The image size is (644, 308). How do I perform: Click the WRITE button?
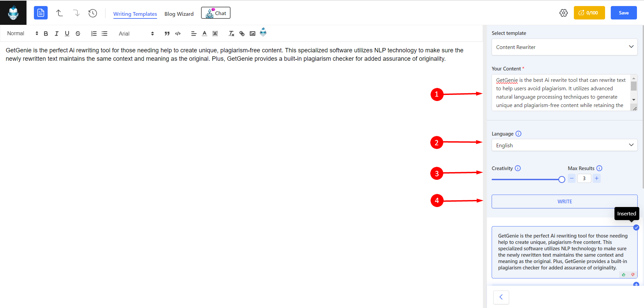(564, 201)
